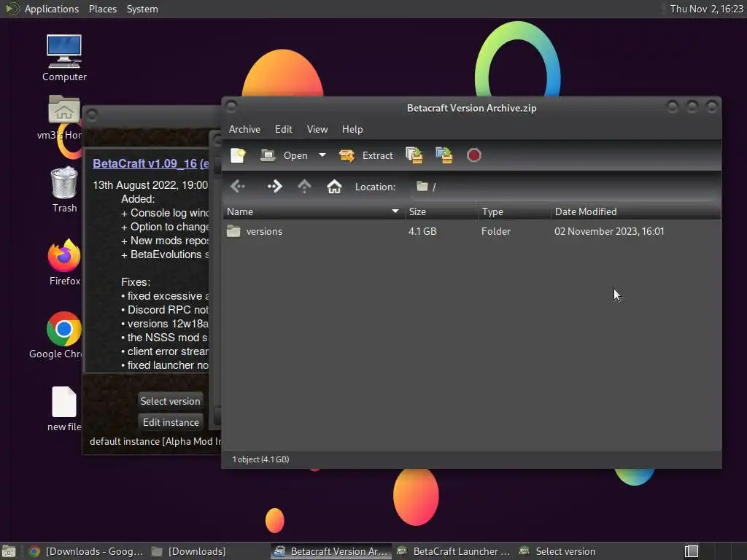Screen dimensions: 747x560
Task: Sort by the Type column header
Action: [514, 211]
